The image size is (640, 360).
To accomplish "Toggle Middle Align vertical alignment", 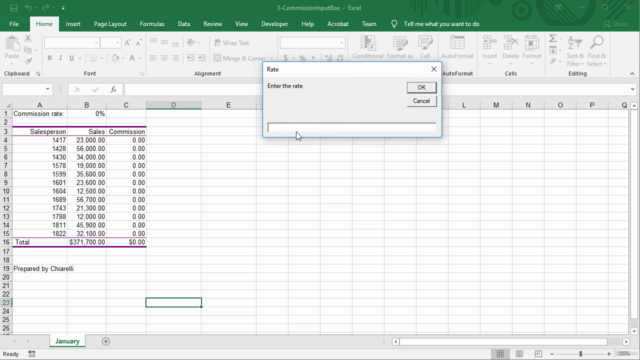I will pos(164,42).
